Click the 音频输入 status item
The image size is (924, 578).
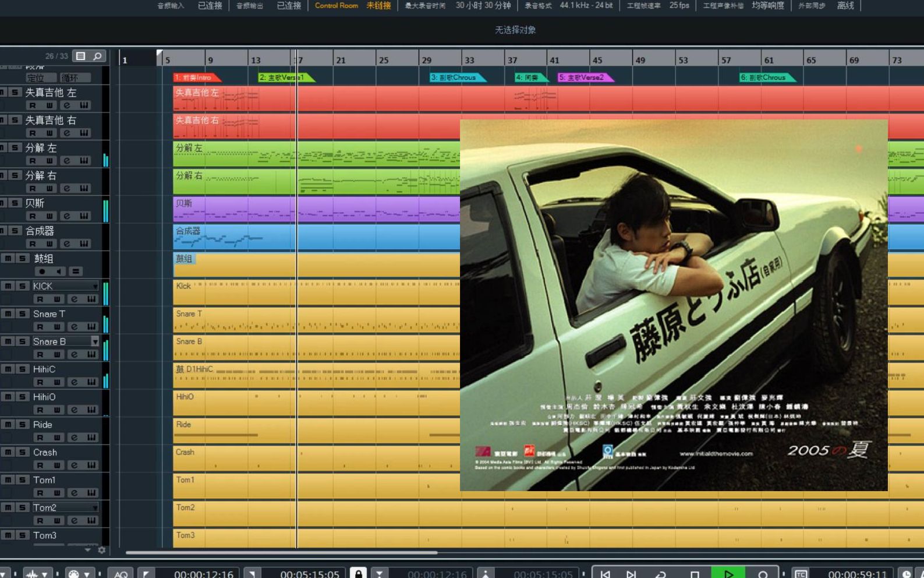pyautogui.click(x=190, y=5)
